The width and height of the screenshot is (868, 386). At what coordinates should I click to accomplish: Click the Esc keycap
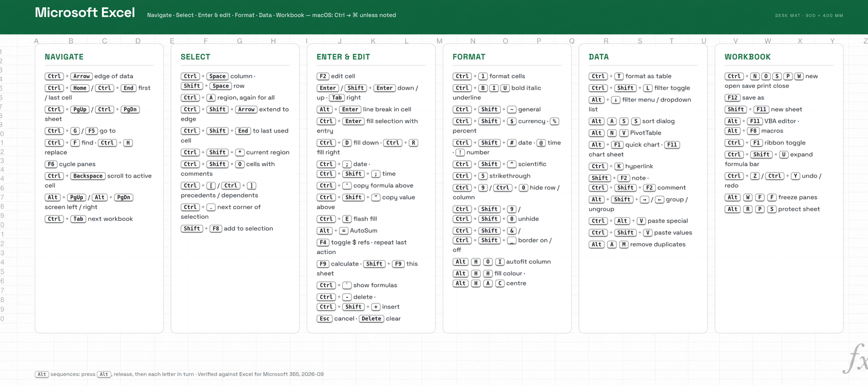coord(324,319)
